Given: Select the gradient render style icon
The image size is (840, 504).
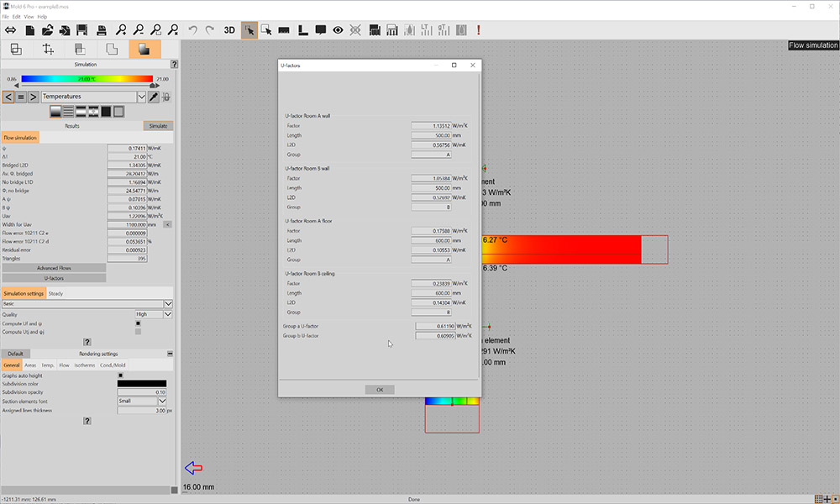Looking at the screenshot, I should tap(55, 112).
